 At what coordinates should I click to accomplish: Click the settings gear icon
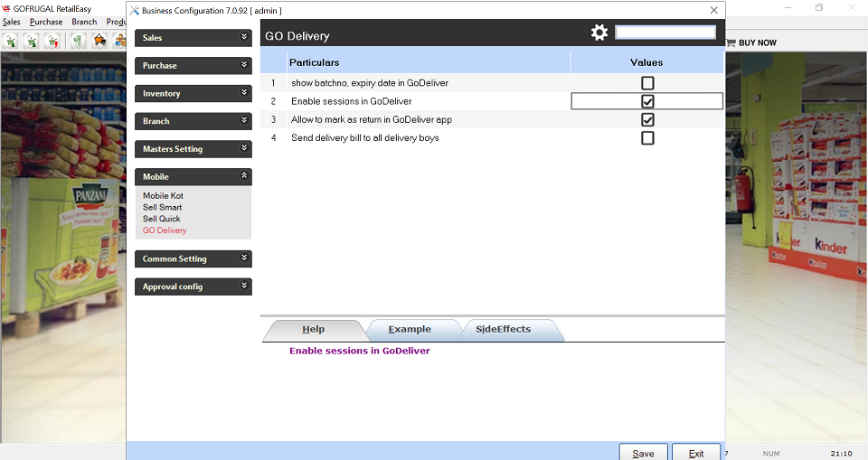[599, 33]
